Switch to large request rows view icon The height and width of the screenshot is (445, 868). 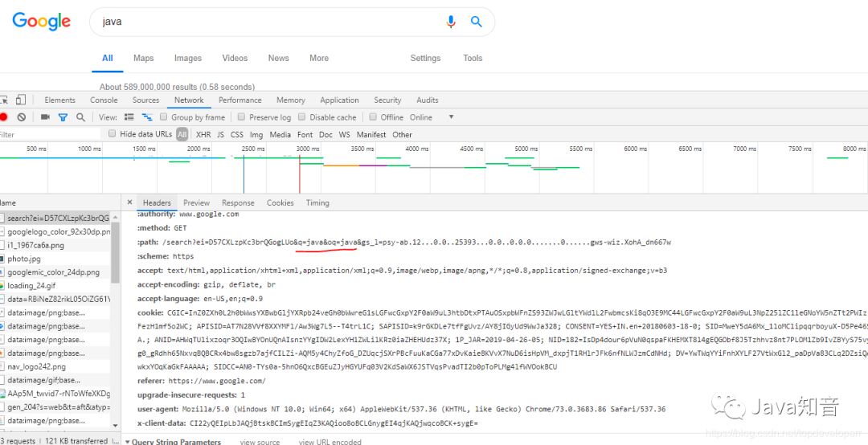pos(129,117)
